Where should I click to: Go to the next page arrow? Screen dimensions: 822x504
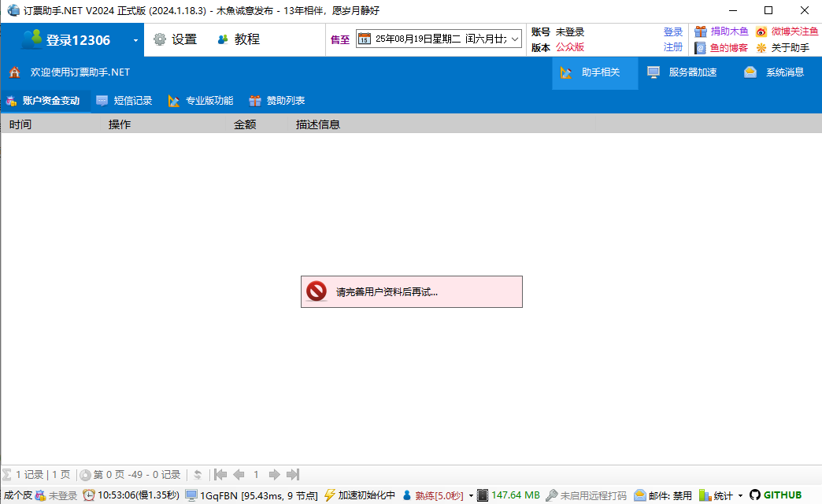[274, 475]
